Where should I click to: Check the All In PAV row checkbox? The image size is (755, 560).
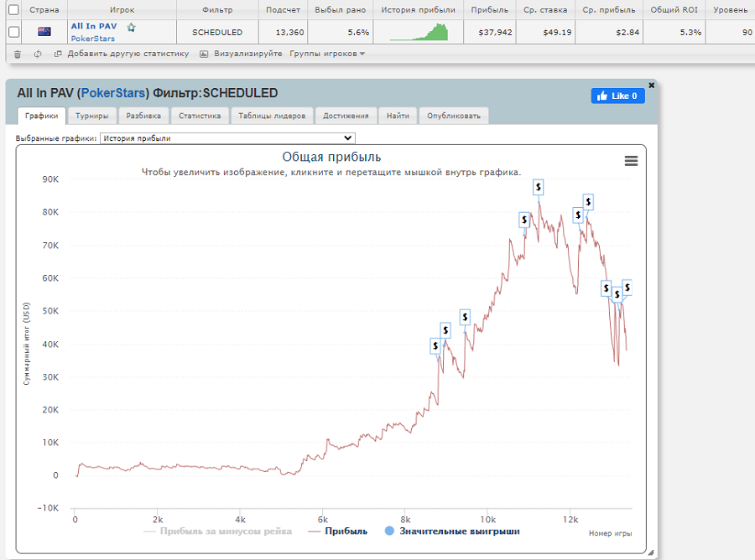coord(13,32)
